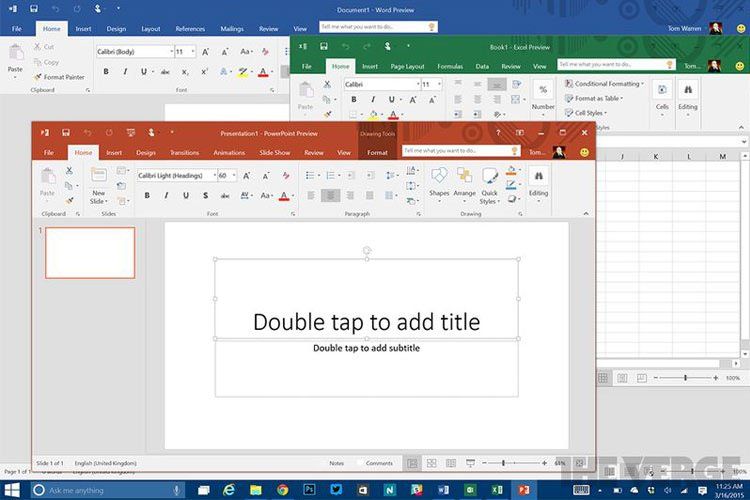Open PowerPoint font color dropdown arrow
The height and width of the screenshot is (500, 750).
pos(292,196)
